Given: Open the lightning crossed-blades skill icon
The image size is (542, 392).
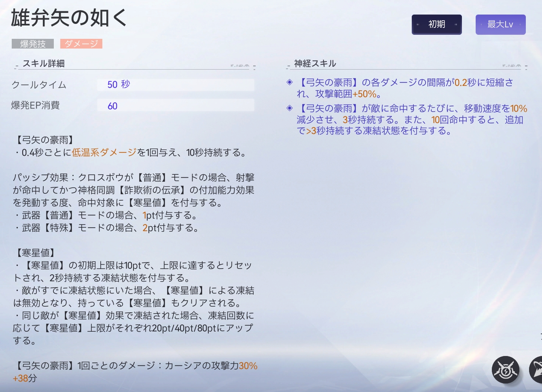Looking at the screenshot, I should point(505,370).
